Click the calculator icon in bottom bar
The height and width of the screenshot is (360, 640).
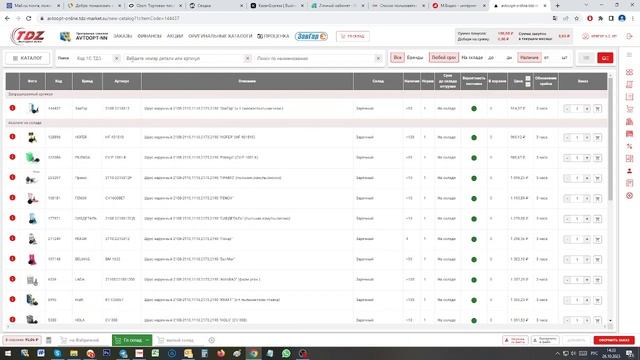(49, 340)
